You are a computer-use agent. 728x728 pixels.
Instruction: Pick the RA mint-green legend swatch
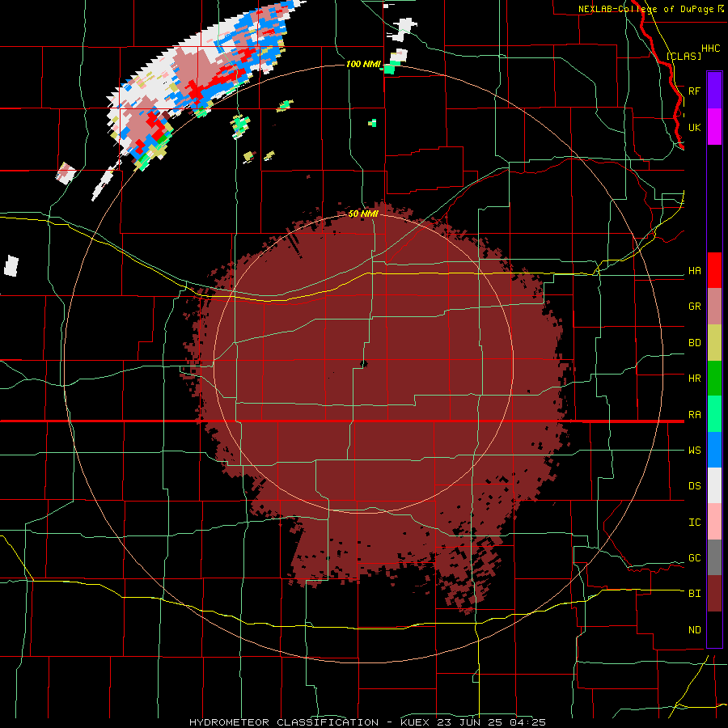click(x=714, y=414)
